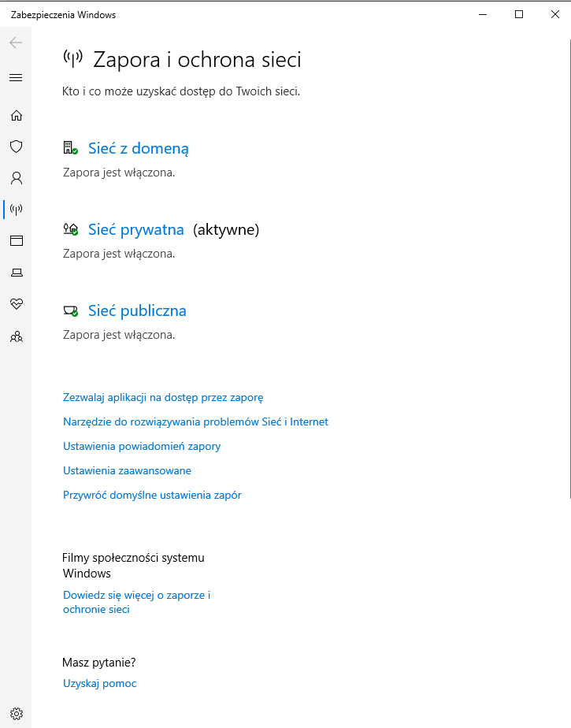This screenshot has height=728, width=571.
Task: Open the Sieć prywatna network settings
Action: [135, 230]
